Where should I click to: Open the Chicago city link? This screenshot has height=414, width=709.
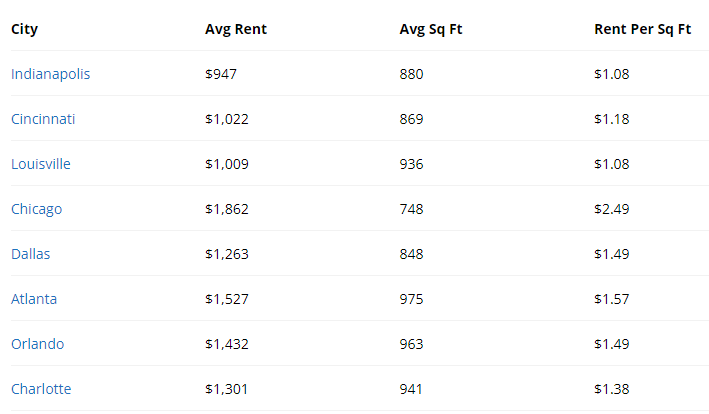[x=37, y=209]
